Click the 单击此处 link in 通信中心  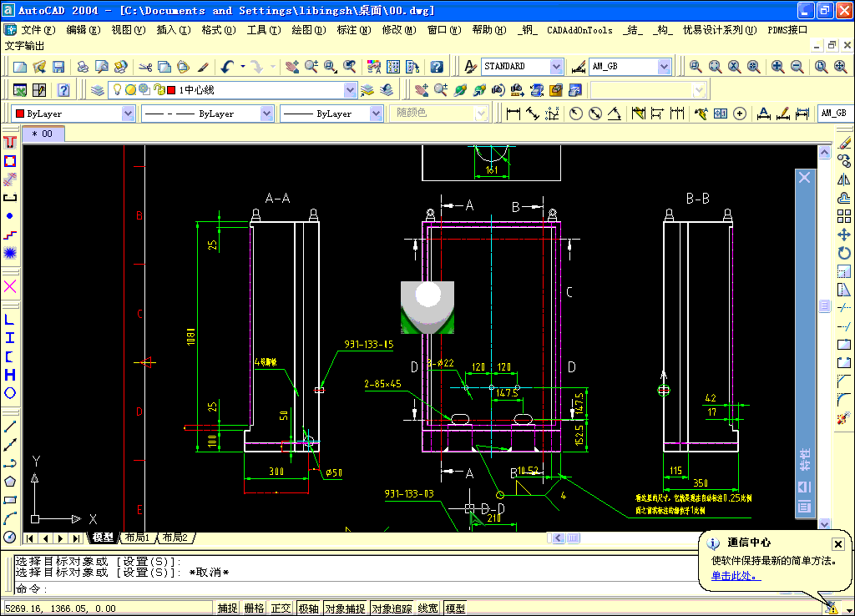pyautogui.click(x=736, y=576)
